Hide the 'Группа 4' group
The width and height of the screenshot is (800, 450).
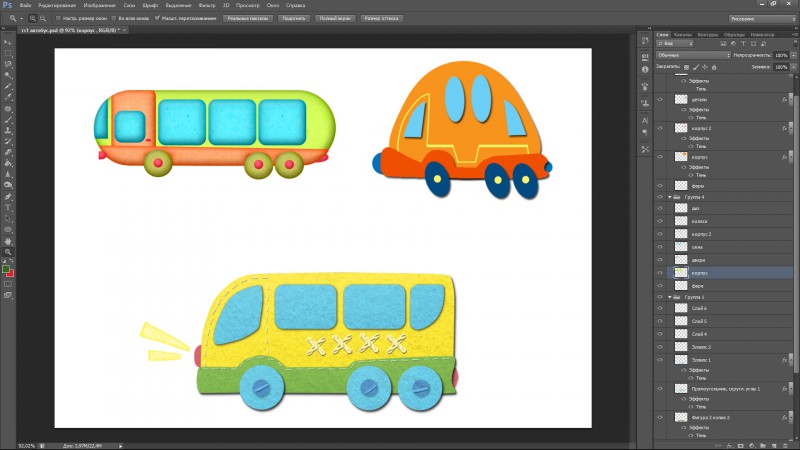(x=660, y=197)
